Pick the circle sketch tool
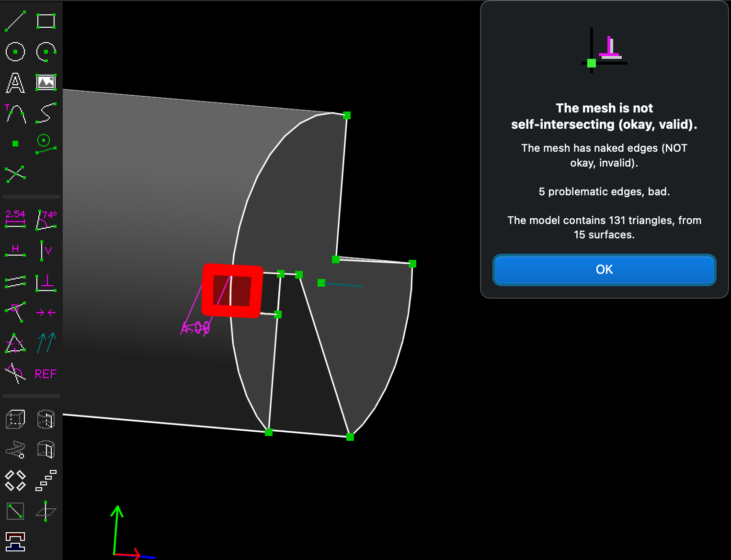 [x=15, y=51]
